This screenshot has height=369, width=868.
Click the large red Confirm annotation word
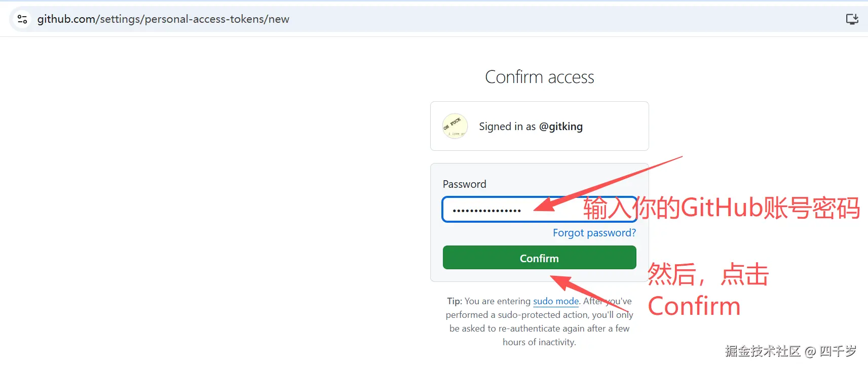click(694, 306)
